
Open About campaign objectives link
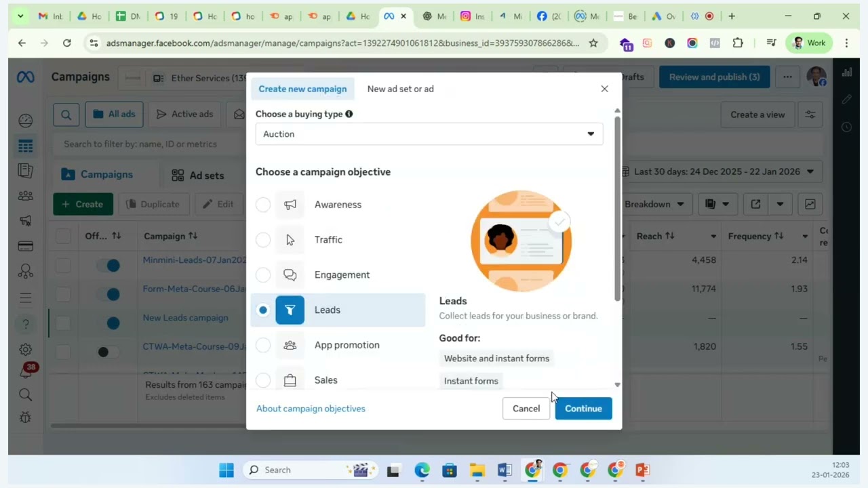pos(311,409)
